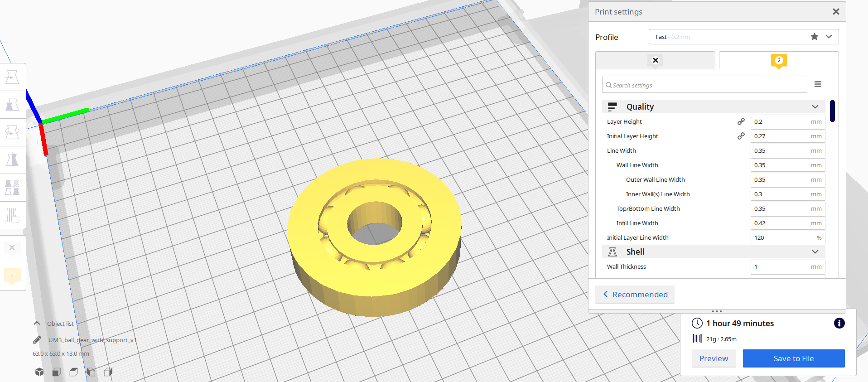Edit the Initial Layer Line Width percentage field
The image size is (868, 382).
pyautogui.click(x=788, y=237)
